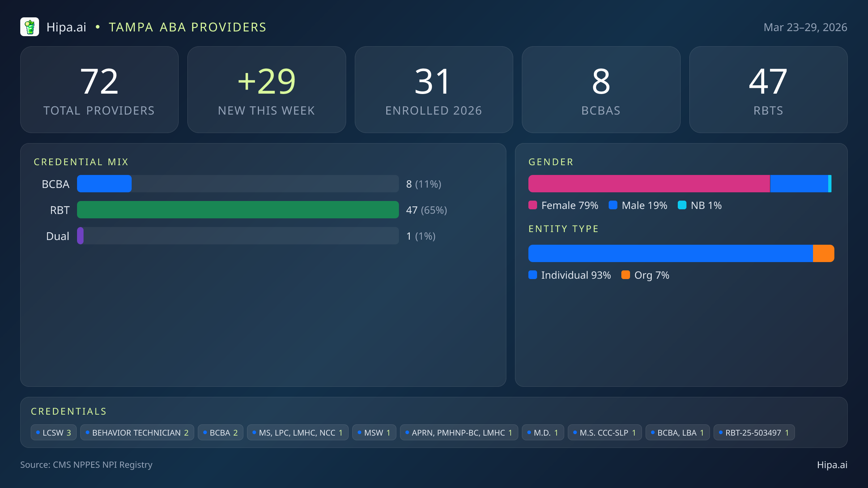
Task: Click the green RBT bar
Action: (x=238, y=210)
